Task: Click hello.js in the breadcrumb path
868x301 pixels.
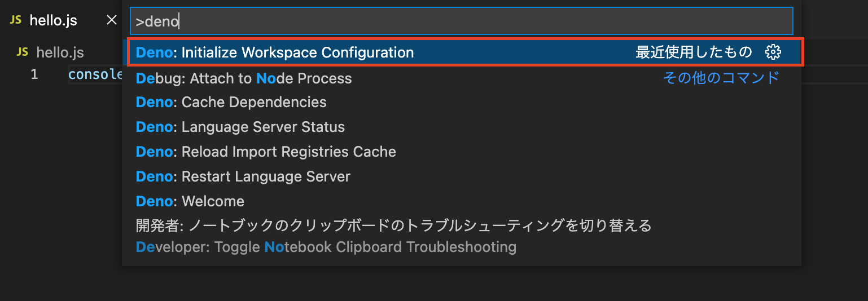Action: (60, 52)
